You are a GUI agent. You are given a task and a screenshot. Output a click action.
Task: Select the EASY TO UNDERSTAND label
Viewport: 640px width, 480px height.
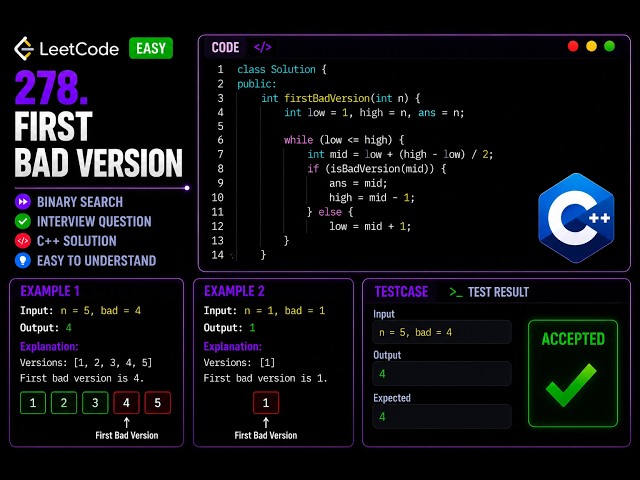97,261
